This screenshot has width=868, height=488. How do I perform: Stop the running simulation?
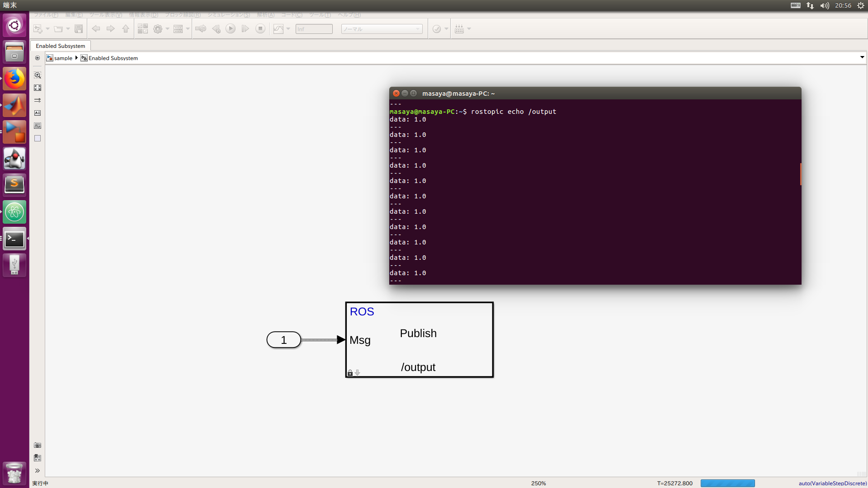tap(260, 28)
